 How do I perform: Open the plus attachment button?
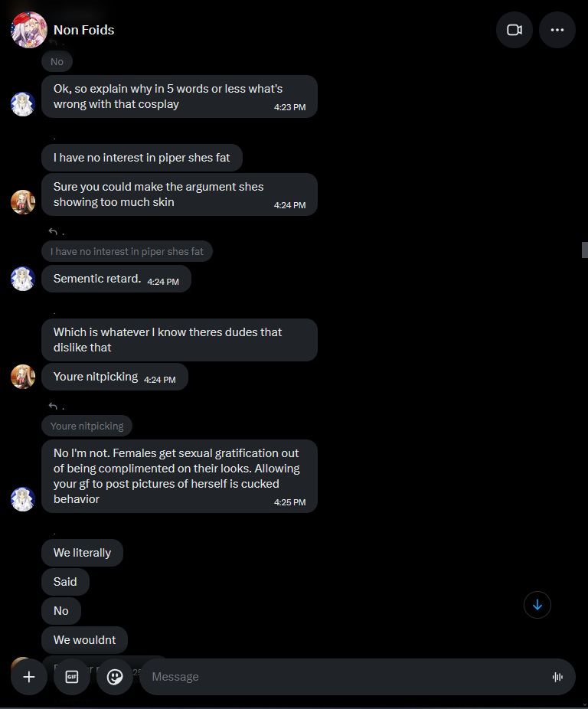click(29, 677)
